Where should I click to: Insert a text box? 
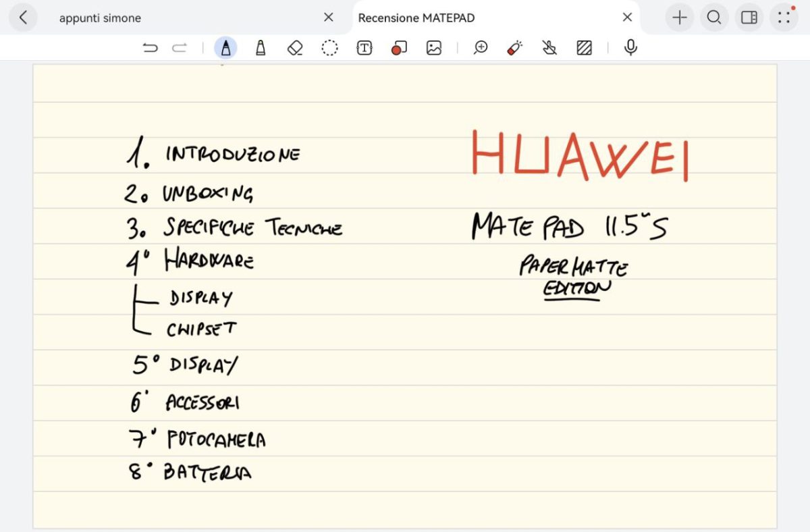coord(364,48)
